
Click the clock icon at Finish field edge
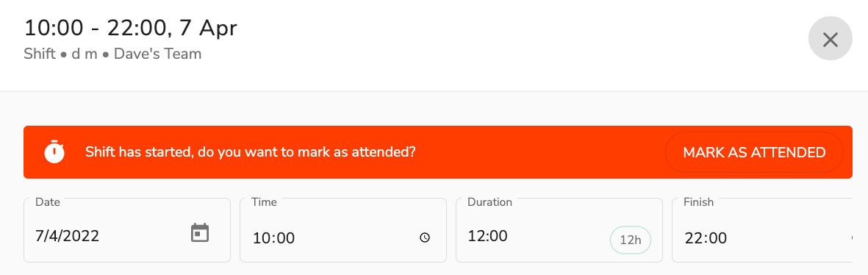(851, 238)
